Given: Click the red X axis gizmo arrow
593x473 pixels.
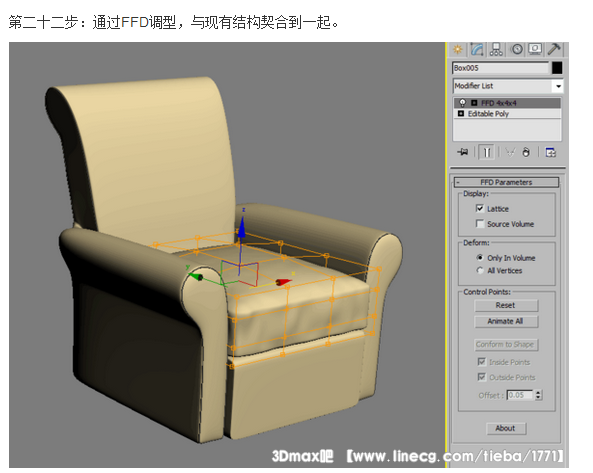Looking at the screenshot, I should [x=283, y=282].
